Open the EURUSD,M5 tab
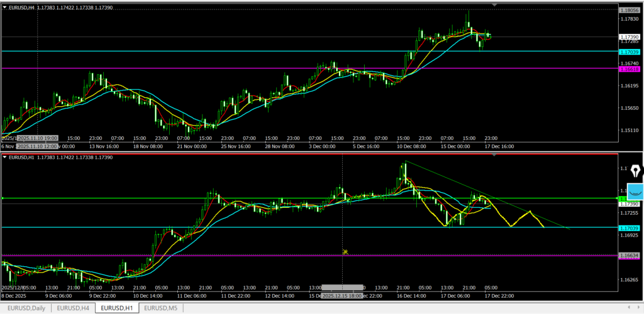This screenshot has height=314, width=644. click(x=162, y=308)
